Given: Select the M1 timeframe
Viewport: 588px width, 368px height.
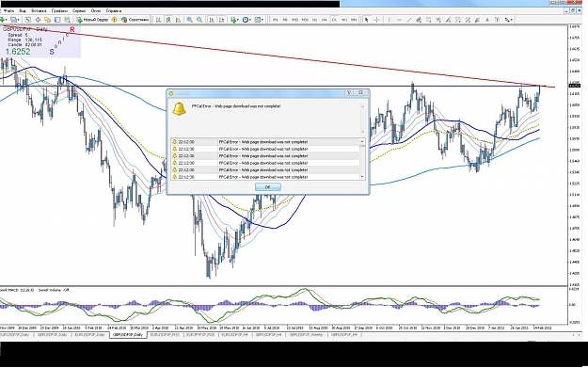Looking at the screenshot, I should tap(276, 20).
